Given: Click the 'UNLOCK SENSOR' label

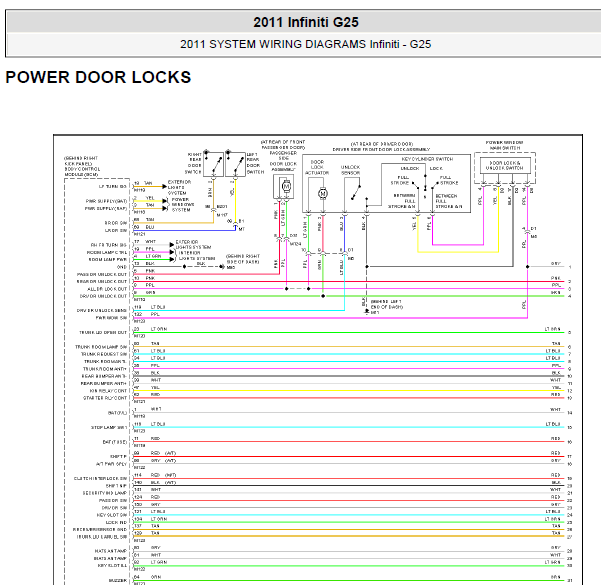Looking at the screenshot, I should pos(350,170).
